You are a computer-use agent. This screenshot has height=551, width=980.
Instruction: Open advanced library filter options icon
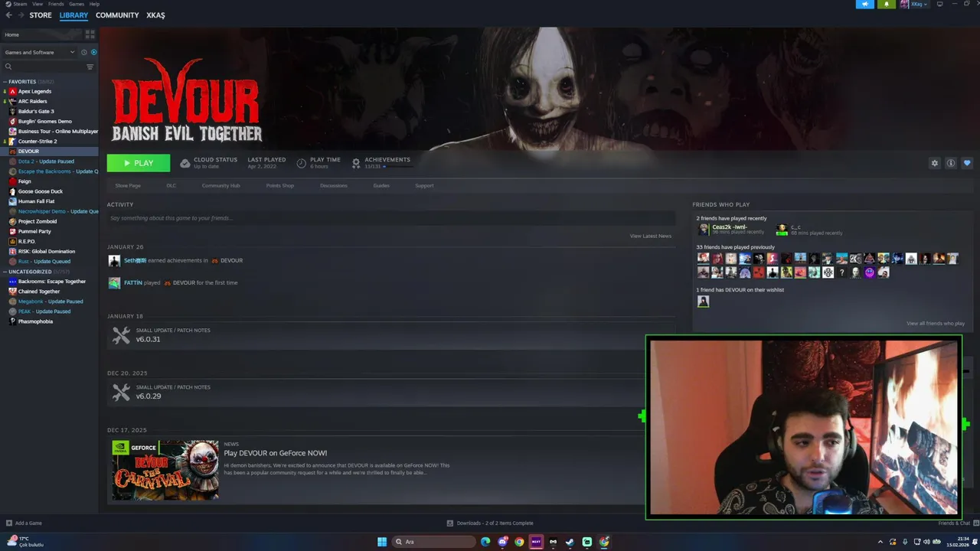point(90,67)
